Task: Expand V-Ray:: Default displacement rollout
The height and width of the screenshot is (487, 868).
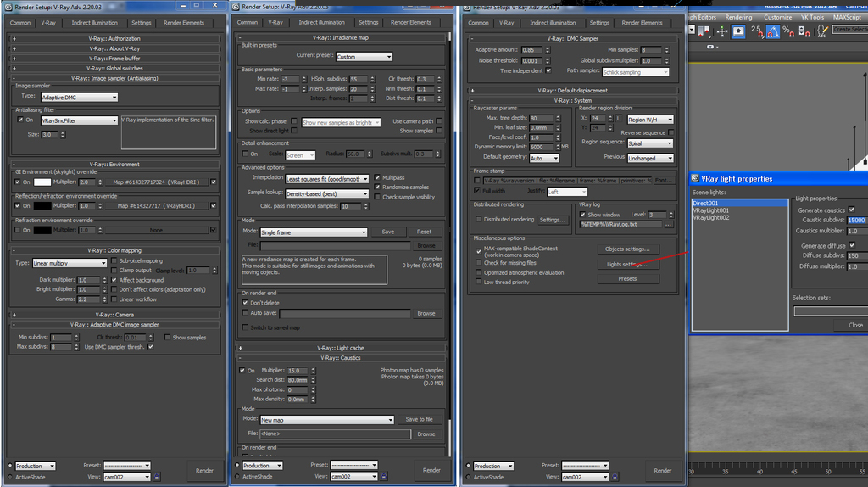Action: click(x=573, y=90)
